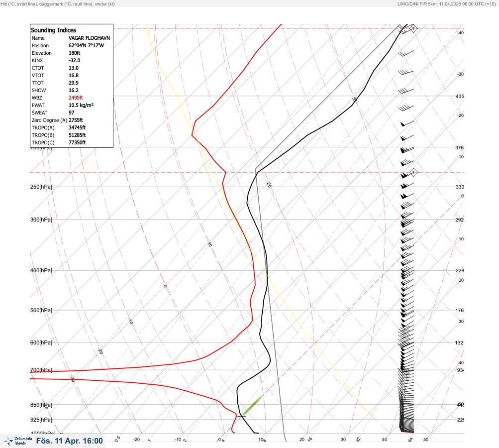This screenshot has width=499, height=448.
Task: Click the '50' label on the bottom temperature axis
Action: (426, 440)
